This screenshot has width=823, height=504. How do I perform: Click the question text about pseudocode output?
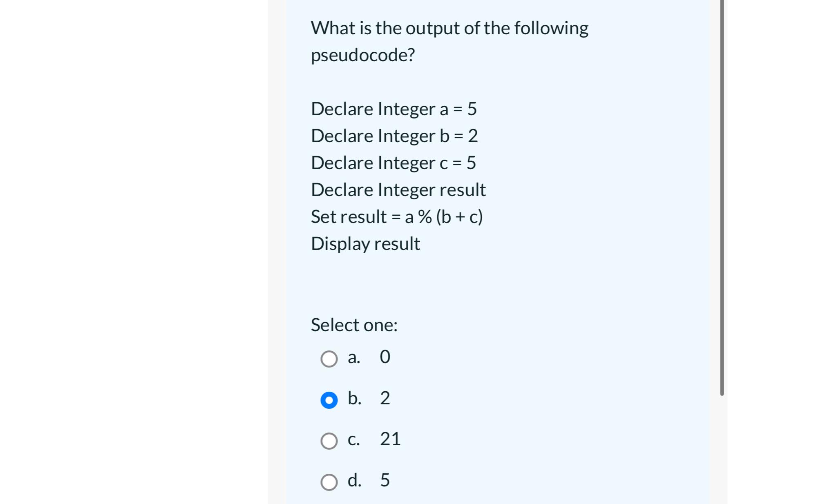(x=449, y=41)
